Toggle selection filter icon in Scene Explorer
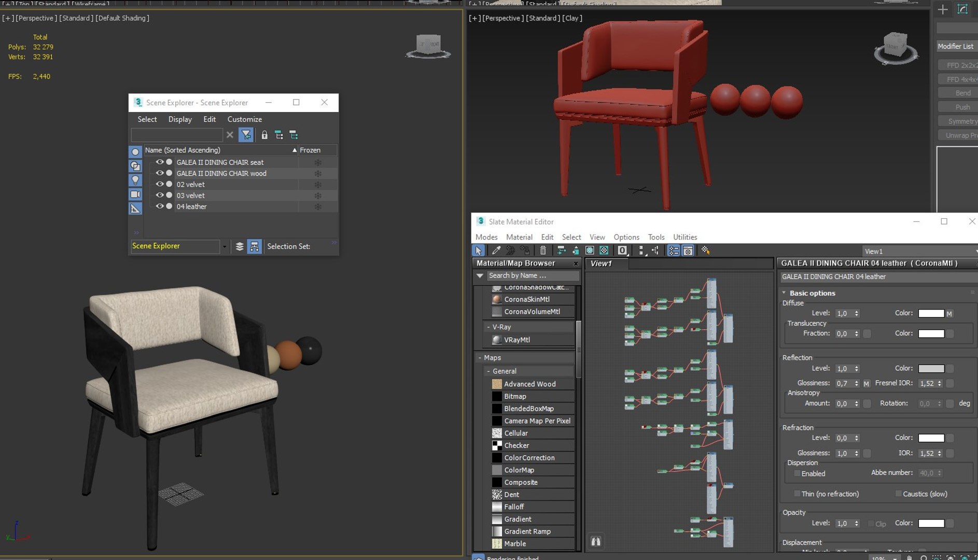Viewport: 978px width, 560px height. (246, 135)
